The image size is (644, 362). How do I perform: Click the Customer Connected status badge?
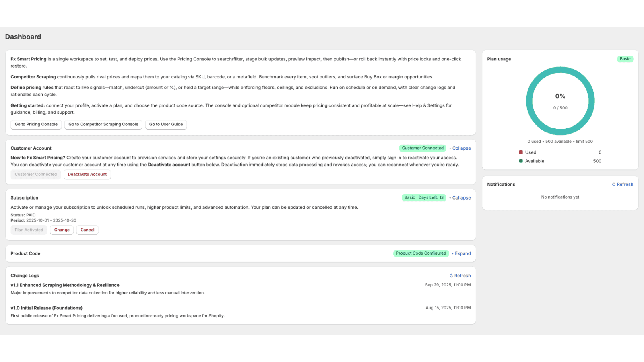coord(422,148)
